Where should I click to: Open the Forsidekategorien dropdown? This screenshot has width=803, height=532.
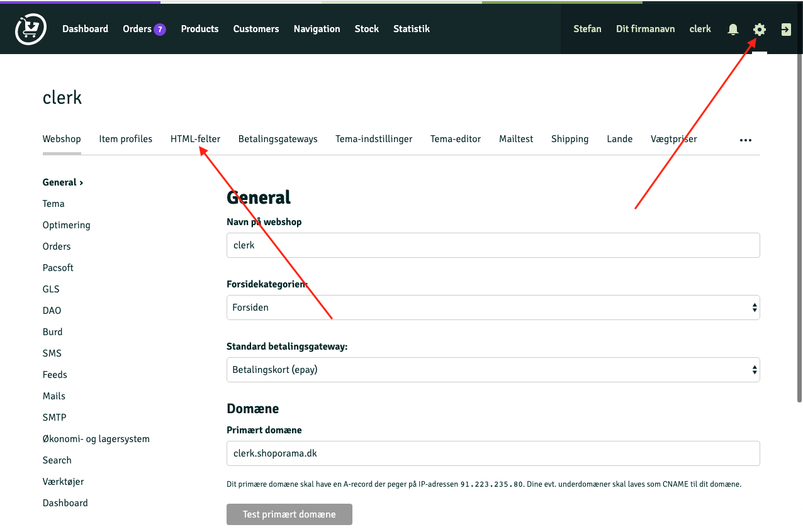493,308
